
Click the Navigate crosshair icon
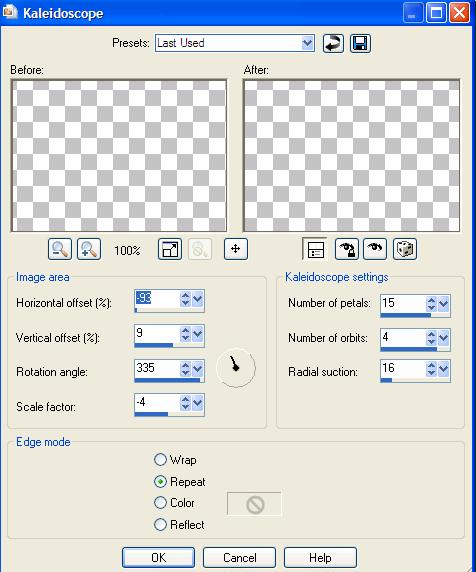[x=236, y=249]
